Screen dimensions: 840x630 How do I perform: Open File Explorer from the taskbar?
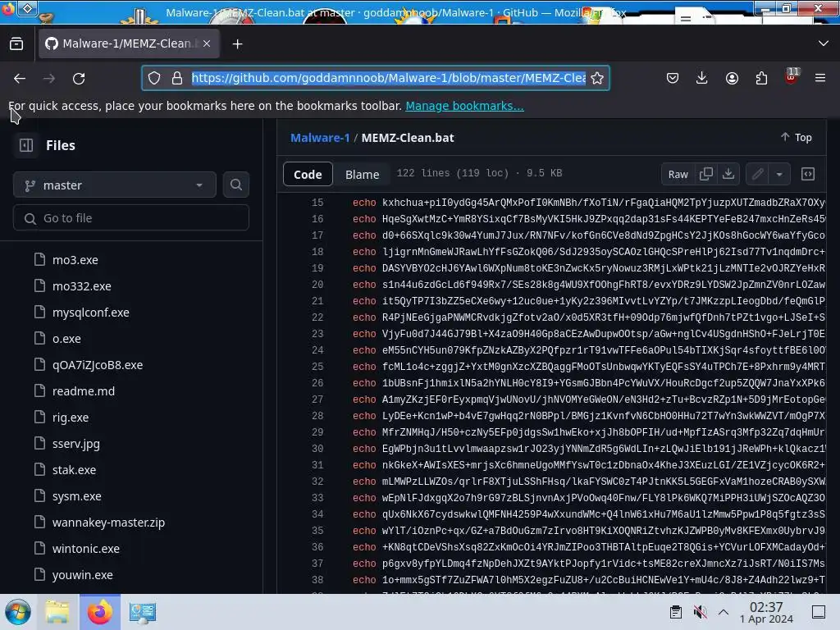tap(57, 612)
